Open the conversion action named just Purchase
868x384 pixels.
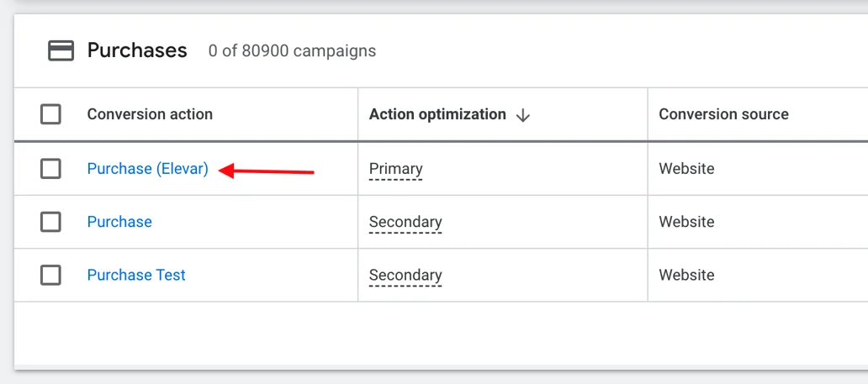pos(119,222)
